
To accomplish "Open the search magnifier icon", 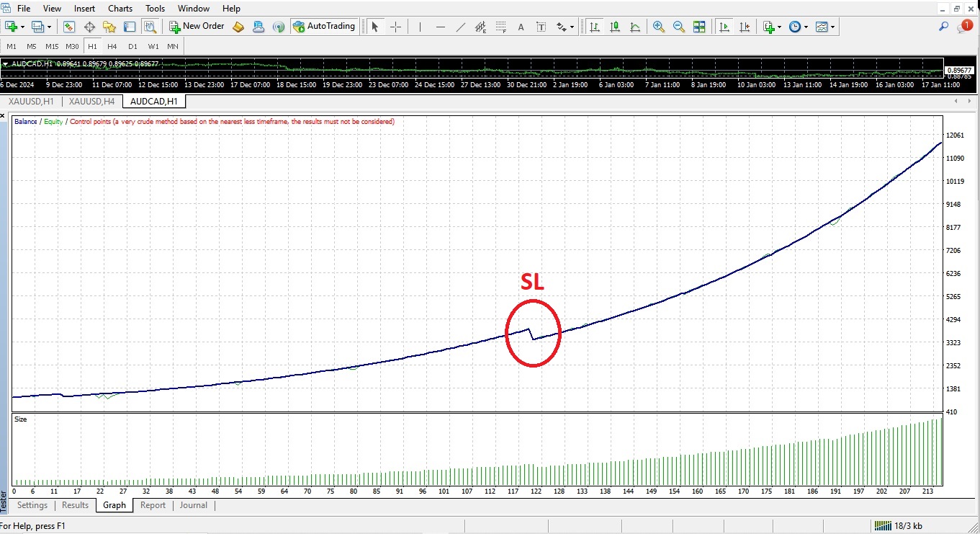I will 943,27.
